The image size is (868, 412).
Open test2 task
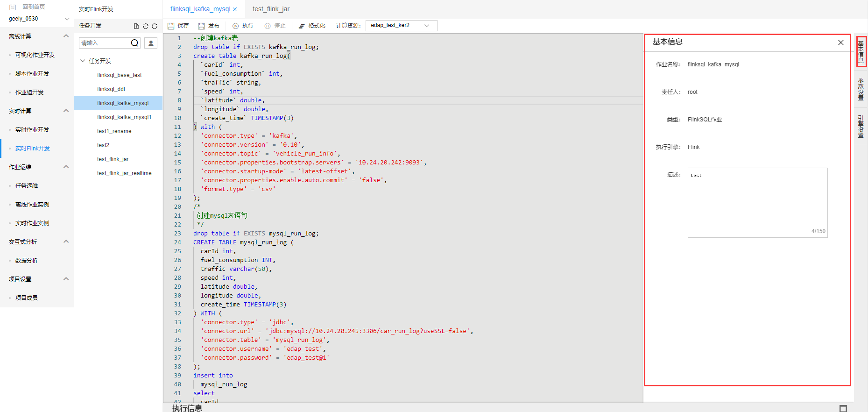pyautogui.click(x=103, y=145)
